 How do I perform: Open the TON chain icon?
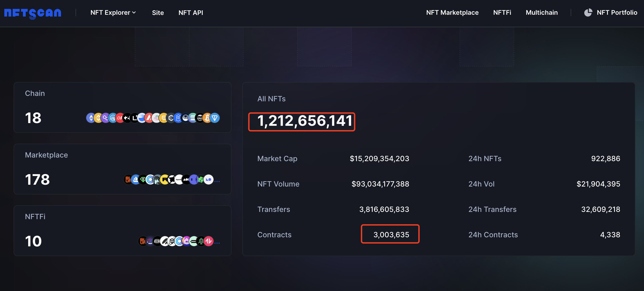coord(214,118)
